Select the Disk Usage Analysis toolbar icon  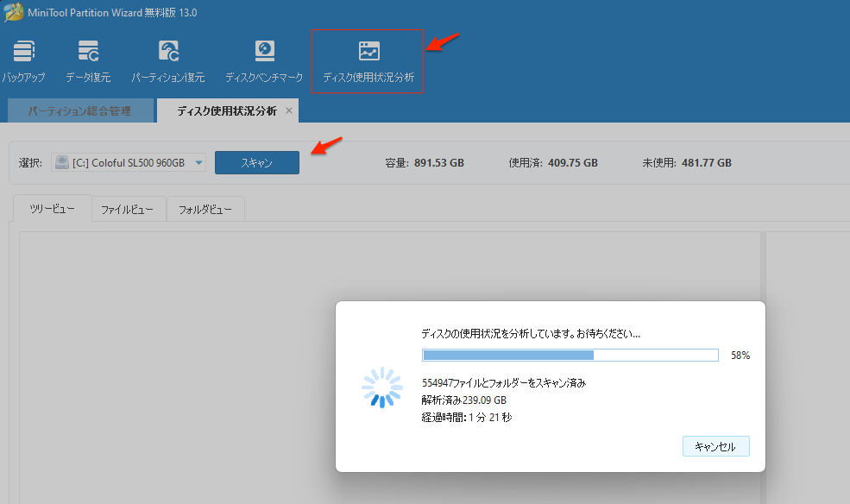[368, 60]
